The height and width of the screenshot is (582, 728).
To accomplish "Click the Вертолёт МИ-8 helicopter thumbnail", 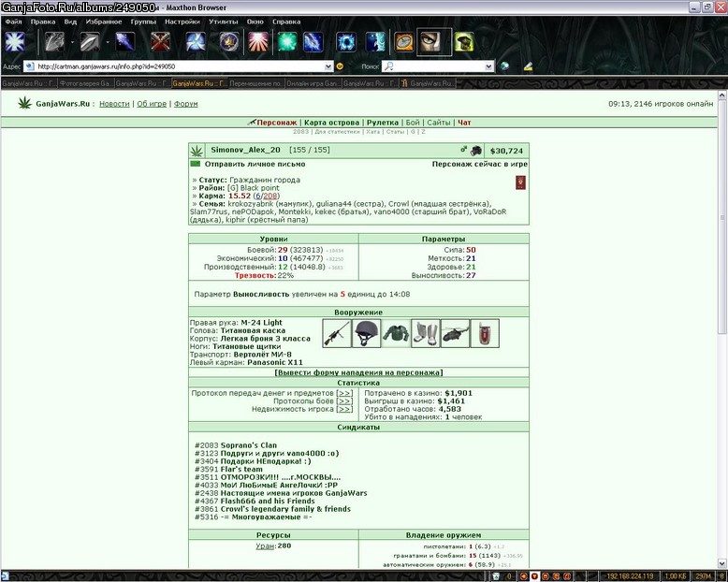I will [x=455, y=333].
